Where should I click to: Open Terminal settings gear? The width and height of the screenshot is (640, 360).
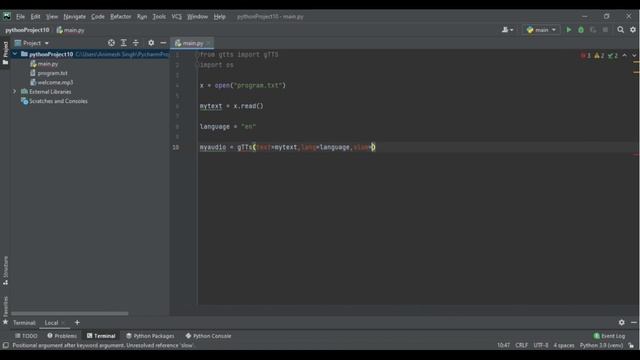[x=621, y=322]
